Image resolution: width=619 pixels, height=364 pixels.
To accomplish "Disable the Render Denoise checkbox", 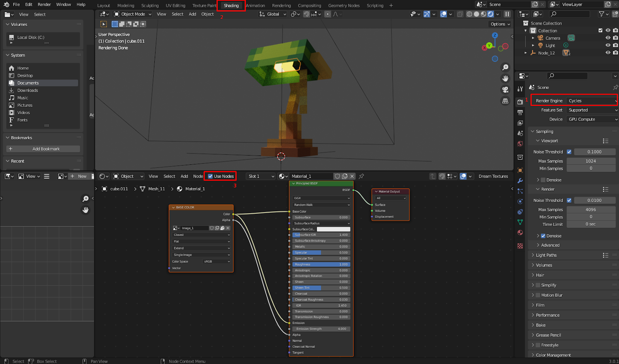I will 543,236.
